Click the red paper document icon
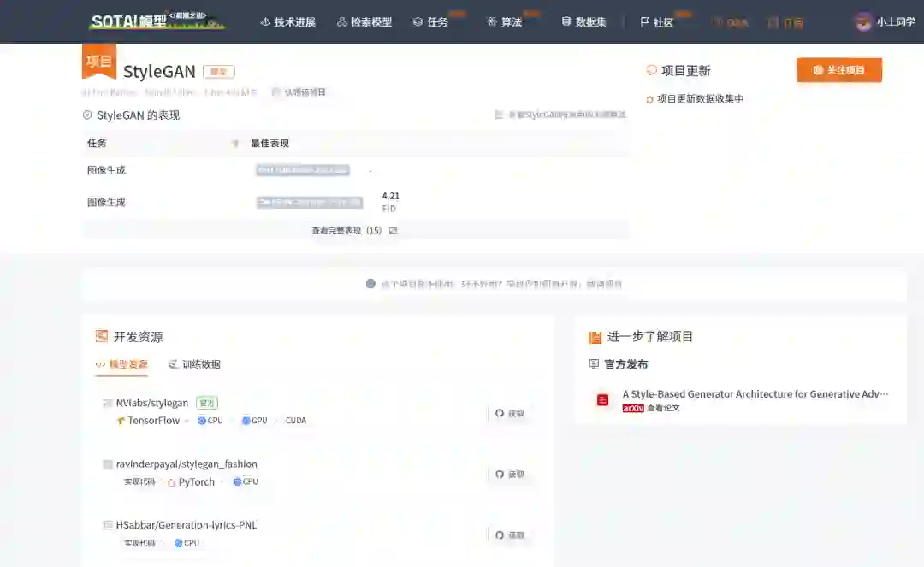The width and height of the screenshot is (924, 567). (x=603, y=400)
